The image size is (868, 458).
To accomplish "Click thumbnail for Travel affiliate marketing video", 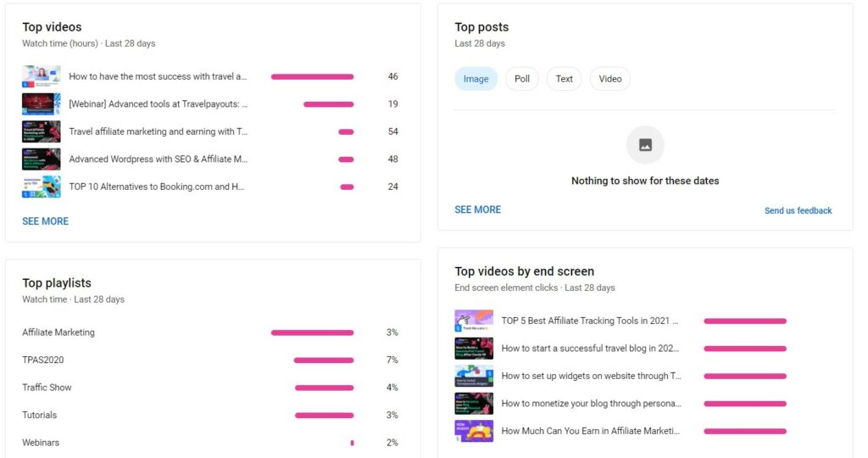I will [41, 131].
